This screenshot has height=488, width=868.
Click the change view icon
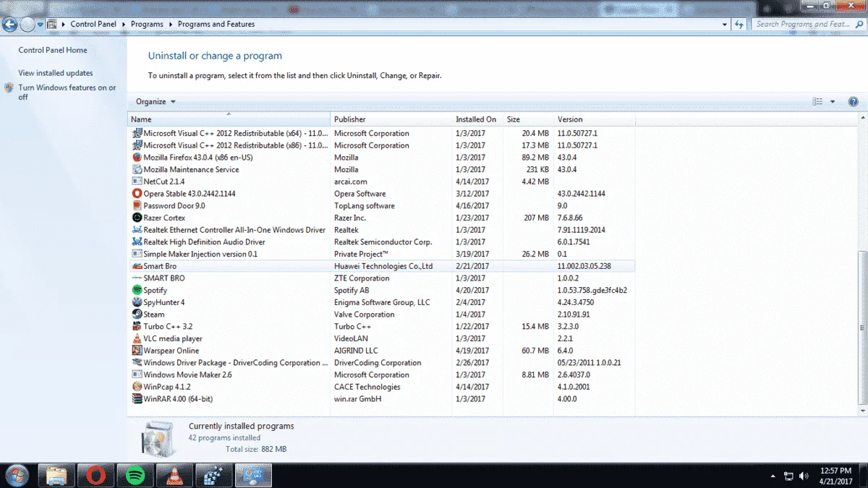(818, 102)
